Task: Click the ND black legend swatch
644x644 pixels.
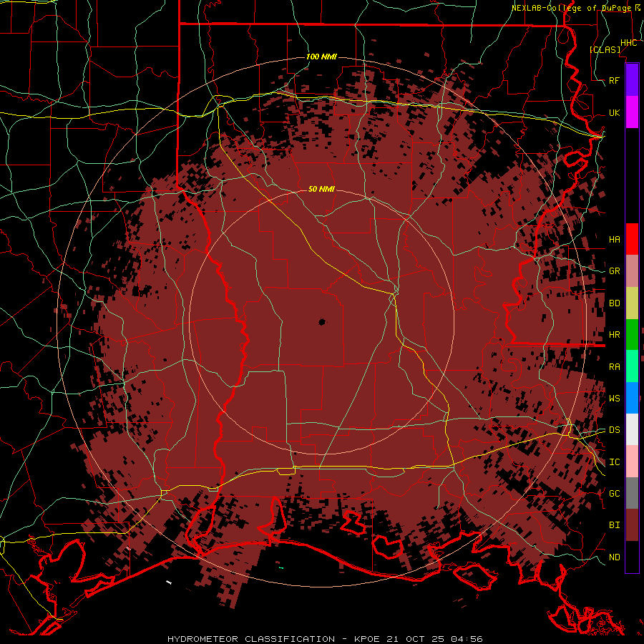Action: click(632, 557)
